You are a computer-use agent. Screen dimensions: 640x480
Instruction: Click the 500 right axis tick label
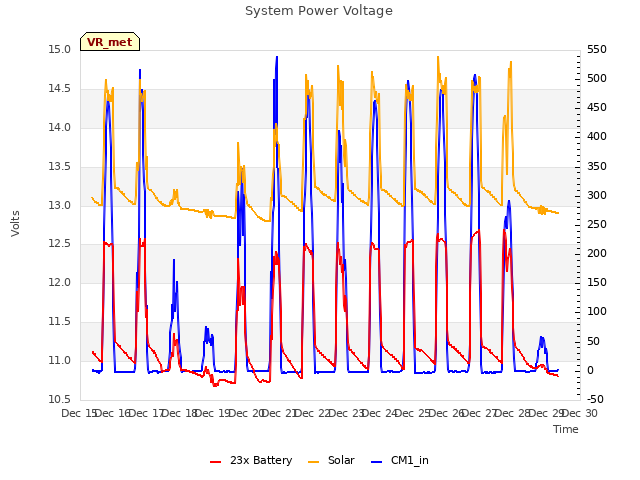[x=597, y=78]
